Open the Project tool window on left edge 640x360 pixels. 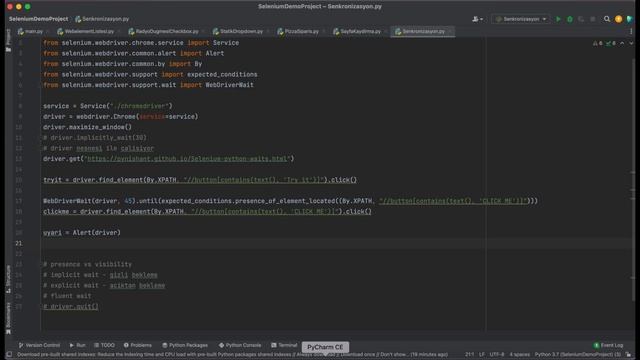(8, 40)
